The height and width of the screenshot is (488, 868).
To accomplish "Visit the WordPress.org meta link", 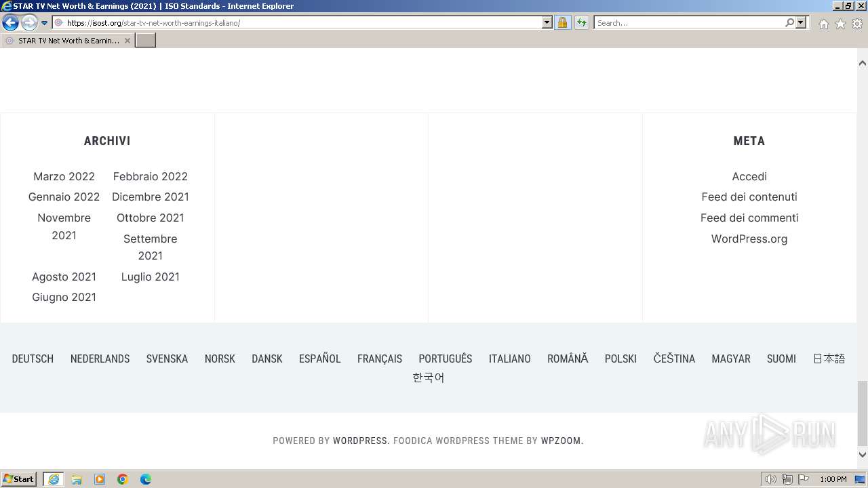I will (749, 239).
